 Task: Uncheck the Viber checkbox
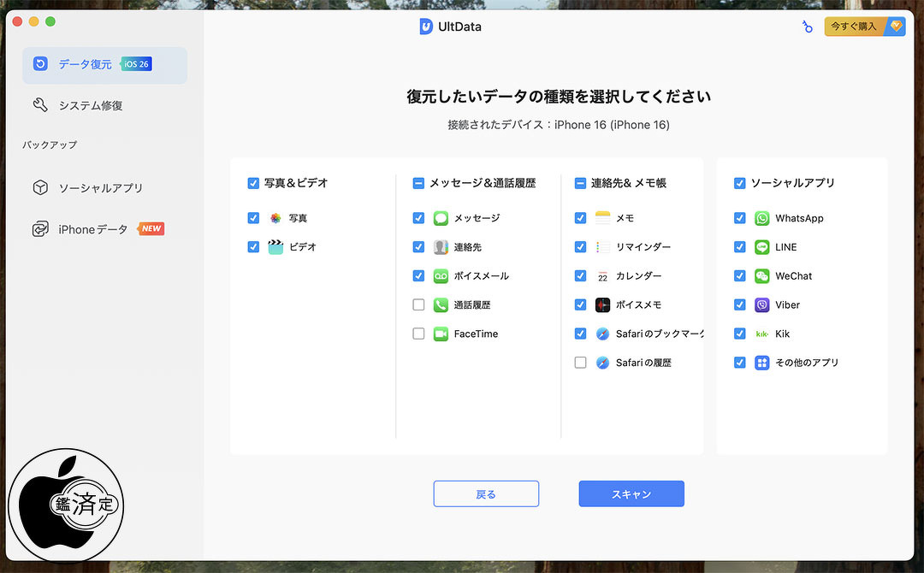pos(739,304)
